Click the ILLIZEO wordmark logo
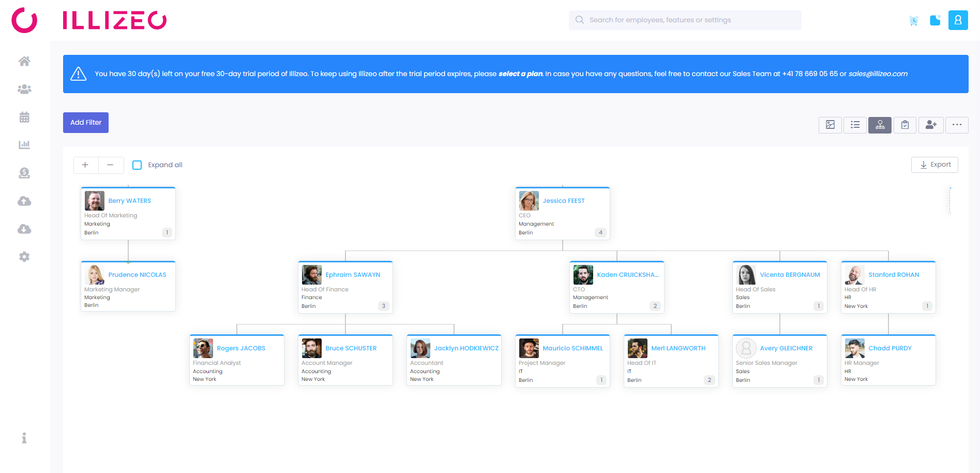Image resolution: width=980 pixels, height=473 pixels. point(115,20)
